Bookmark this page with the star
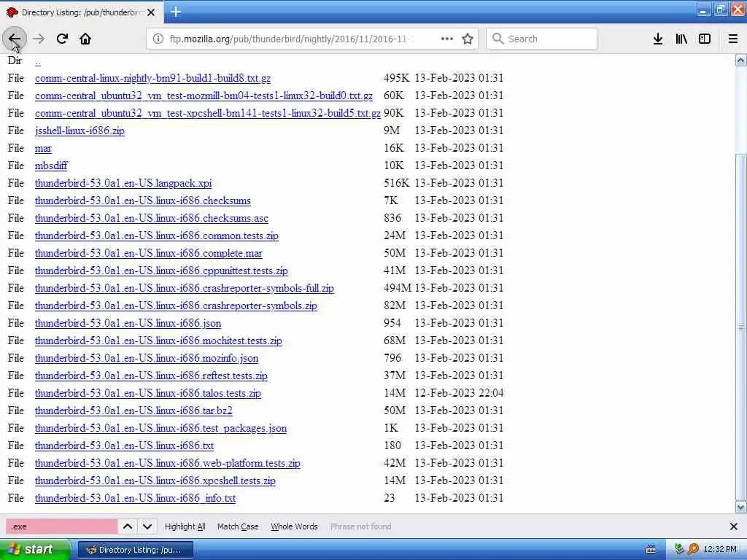Viewport: 747px width, 560px height. tap(468, 39)
